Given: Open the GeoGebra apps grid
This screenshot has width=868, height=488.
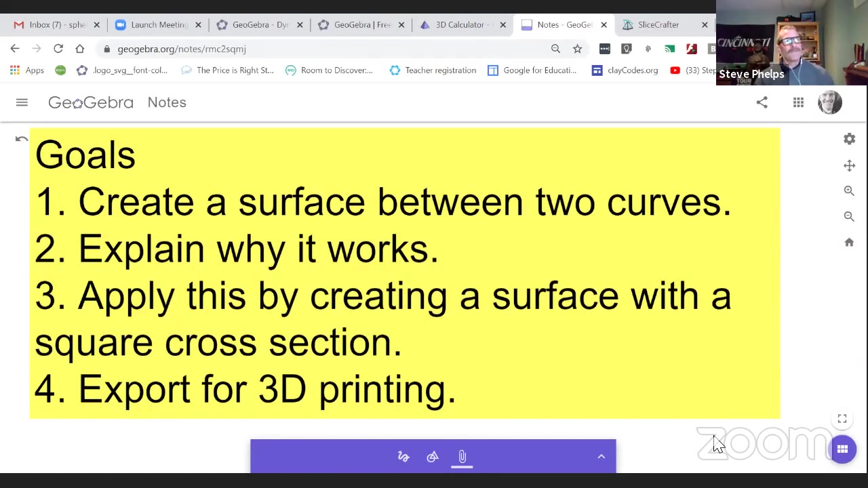Looking at the screenshot, I should 798,102.
